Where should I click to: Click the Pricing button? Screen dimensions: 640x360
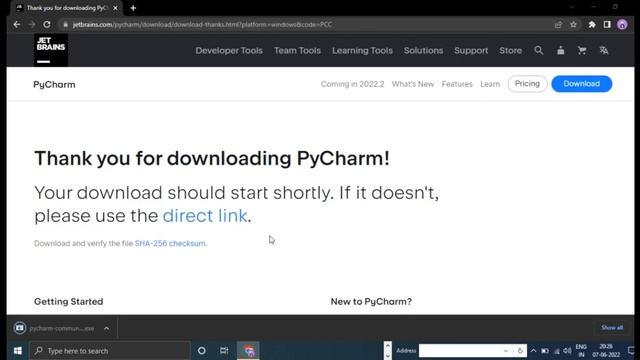click(527, 84)
